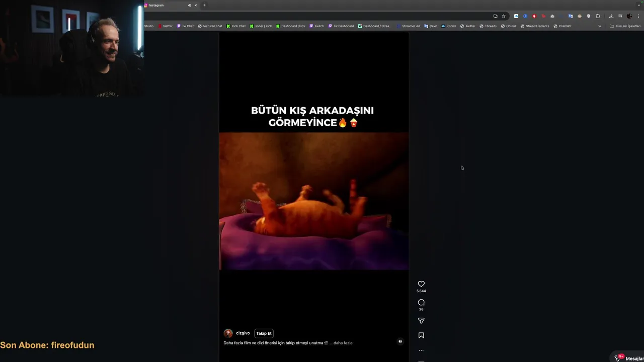Image resolution: width=644 pixels, height=362 pixels.
Task: Open the ChatGPT bookmark
Action: click(x=562, y=26)
